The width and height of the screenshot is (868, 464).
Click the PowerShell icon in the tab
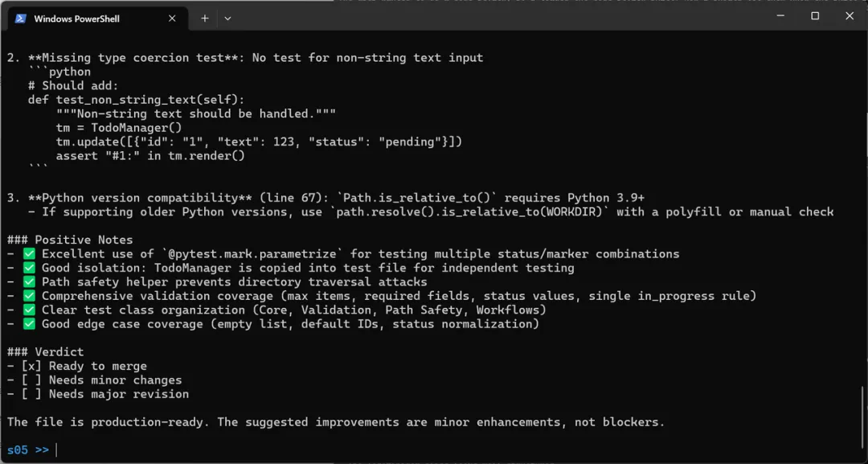21,18
